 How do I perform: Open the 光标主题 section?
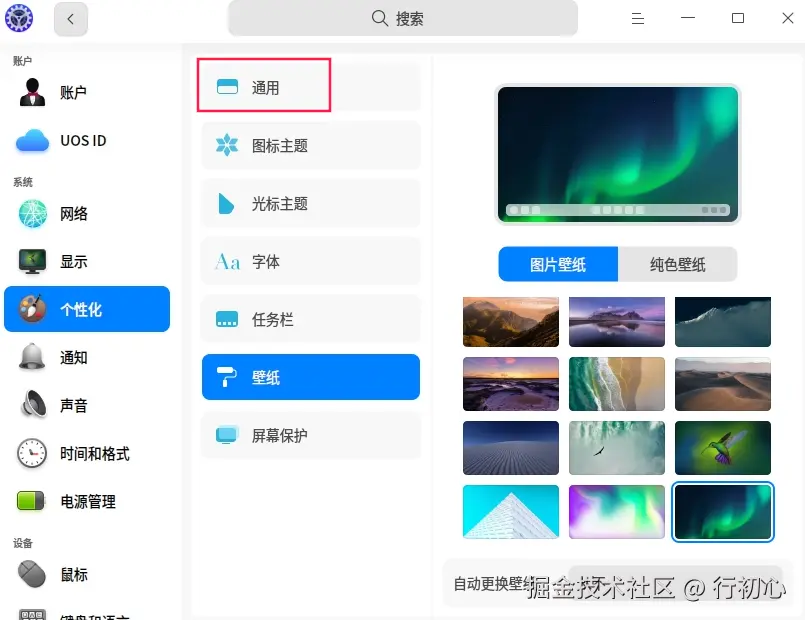[280, 203]
